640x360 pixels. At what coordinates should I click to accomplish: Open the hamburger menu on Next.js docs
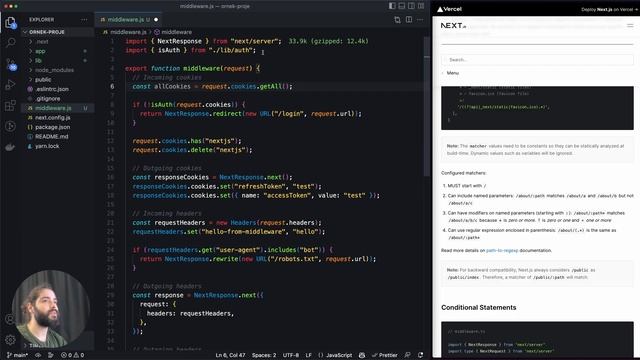630,25
